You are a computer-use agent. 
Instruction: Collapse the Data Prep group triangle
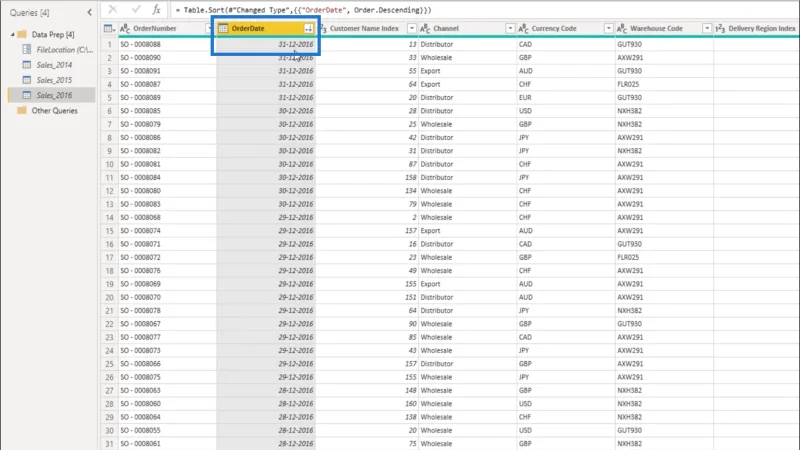[x=13, y=34]
